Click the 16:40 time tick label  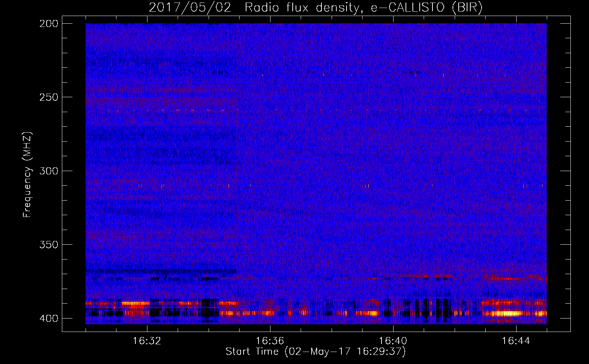(393, 341)
